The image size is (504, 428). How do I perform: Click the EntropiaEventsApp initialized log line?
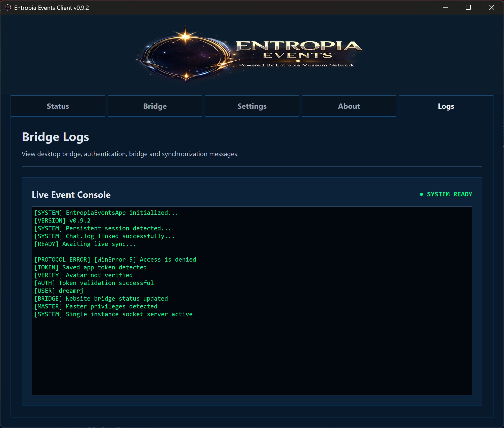pyautogui.click(x=106, y=213)
